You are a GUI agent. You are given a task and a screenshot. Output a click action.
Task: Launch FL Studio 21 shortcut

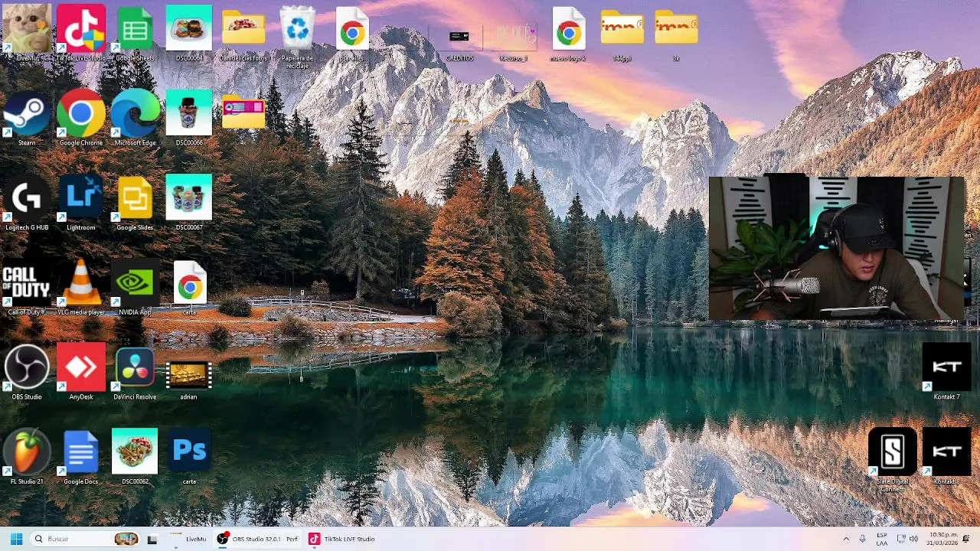tap(27, 458)
